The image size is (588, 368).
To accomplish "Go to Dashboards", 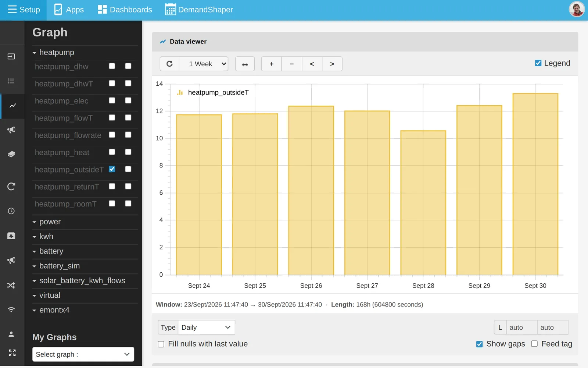I will point(125,10).
